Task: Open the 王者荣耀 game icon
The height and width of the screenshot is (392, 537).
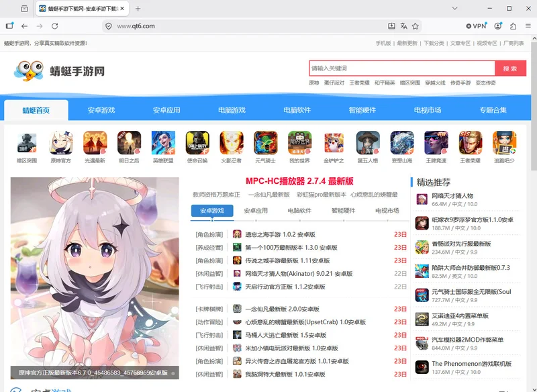Action: [471, 143]
